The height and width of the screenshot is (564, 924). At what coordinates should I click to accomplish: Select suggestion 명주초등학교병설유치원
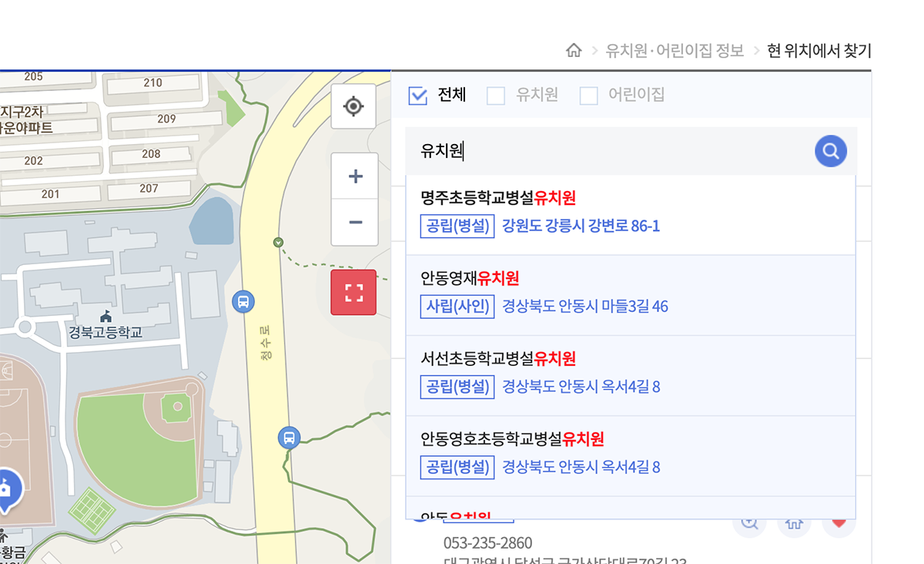tap(631, 214)
